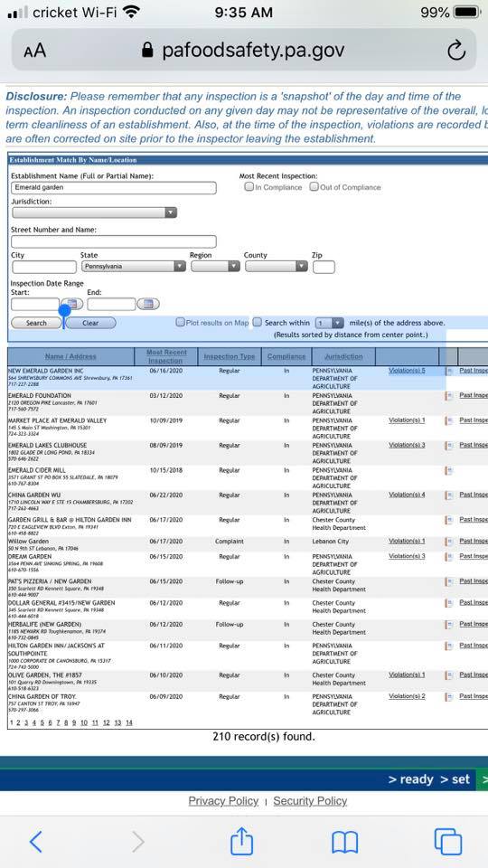Click the Street Number and Name field
This screenshot has height=868, width=488.
point(114,241)
